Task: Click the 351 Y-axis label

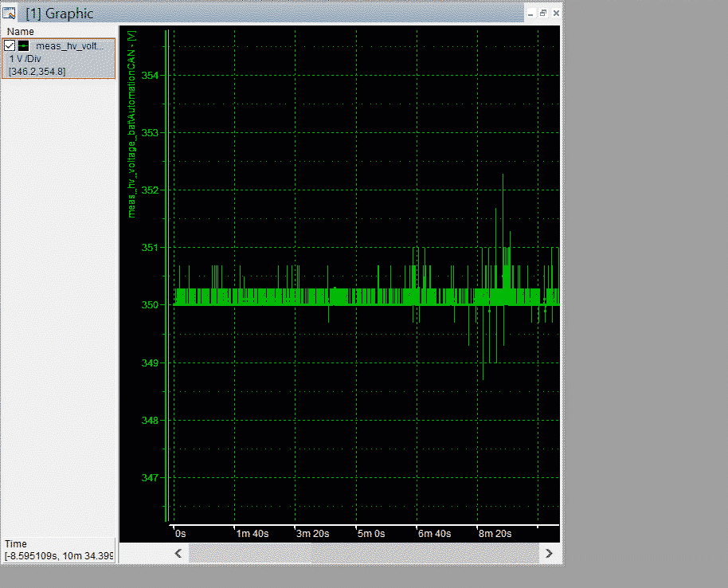Action: [150, 248]
